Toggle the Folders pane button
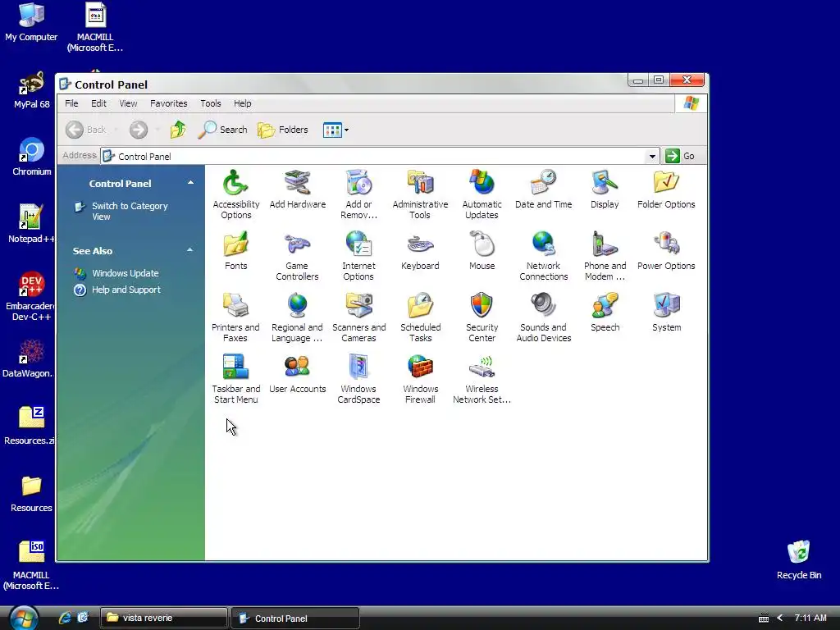Image resolution: width=840 pixels, height=630 pixels. (x=283, y=130)
